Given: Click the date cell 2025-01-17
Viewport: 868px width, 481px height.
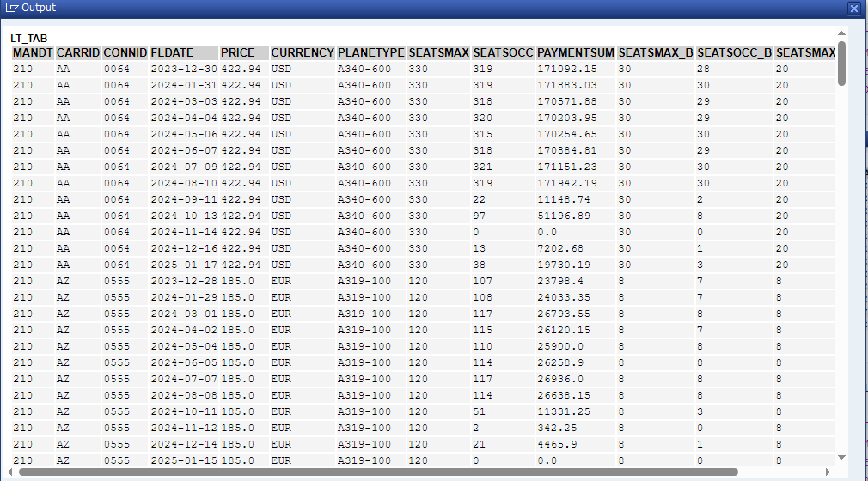Looking at the screenshot, I should tap(184, 265).
